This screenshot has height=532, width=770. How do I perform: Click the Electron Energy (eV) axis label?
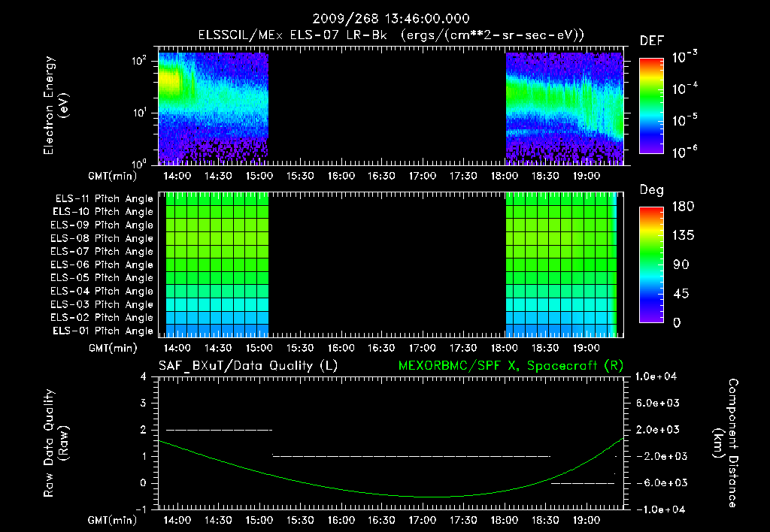pyautogui.click(x=56, y=105)
